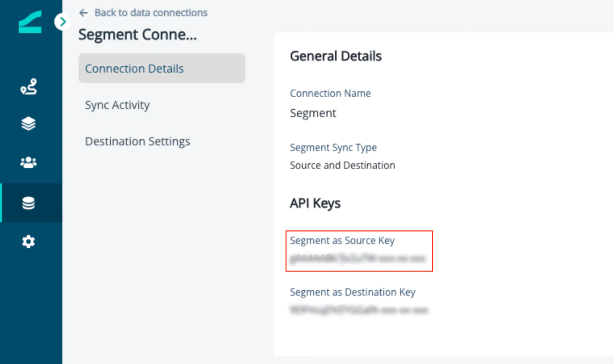Select the Connection Details tab

coord(134,68)
